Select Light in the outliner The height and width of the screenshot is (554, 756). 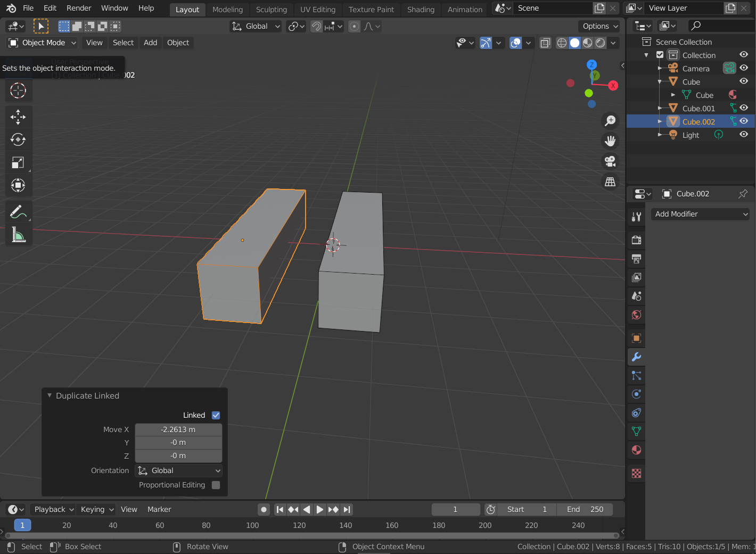point(691,135)
